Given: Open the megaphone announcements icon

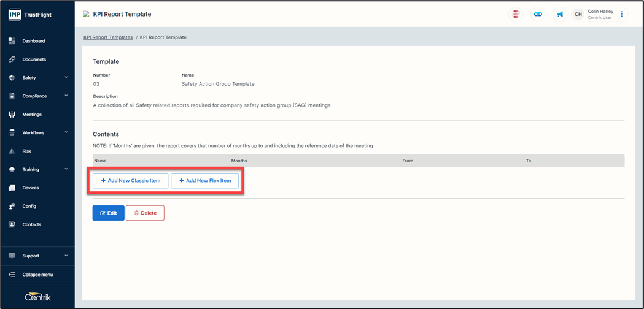Looking at the screenshot, I should [x=560, y=14].
